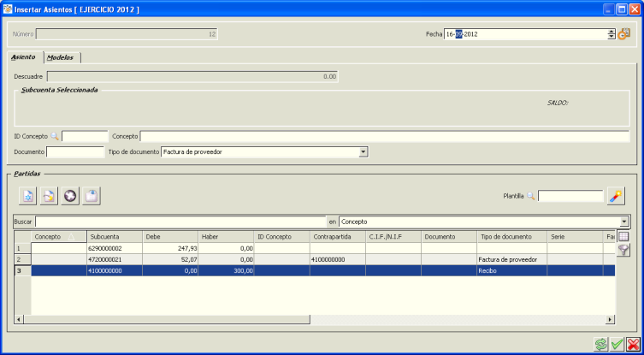Select row header number 2
The height and width of the screenshot is (355, 644).
pyautogui.click(x=23, y=259)
